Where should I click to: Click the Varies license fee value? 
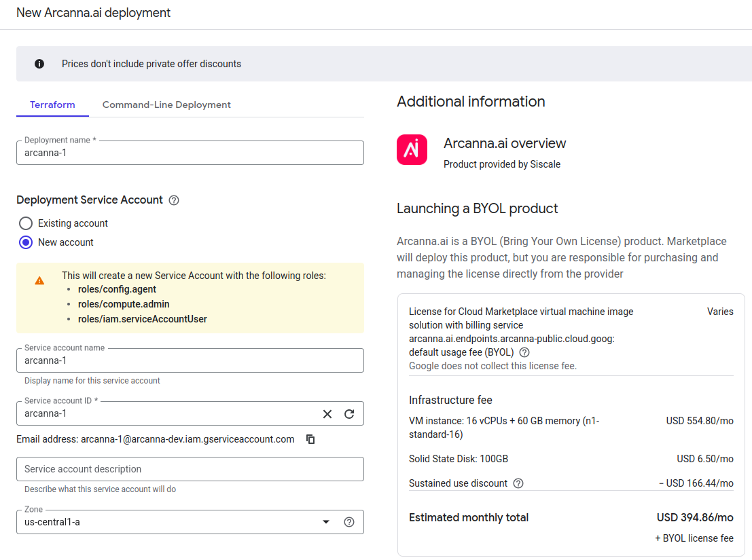[720, 312]
